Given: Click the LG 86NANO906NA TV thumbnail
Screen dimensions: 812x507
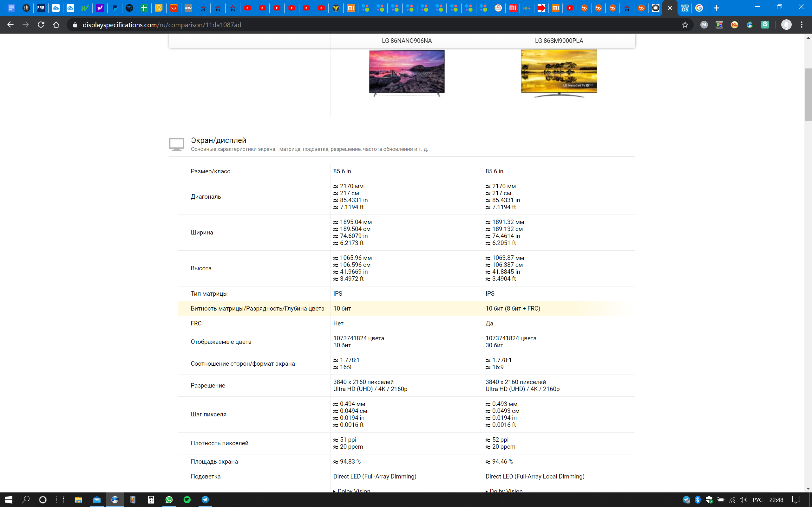Looking at the screenshot, I should point(407,73).
